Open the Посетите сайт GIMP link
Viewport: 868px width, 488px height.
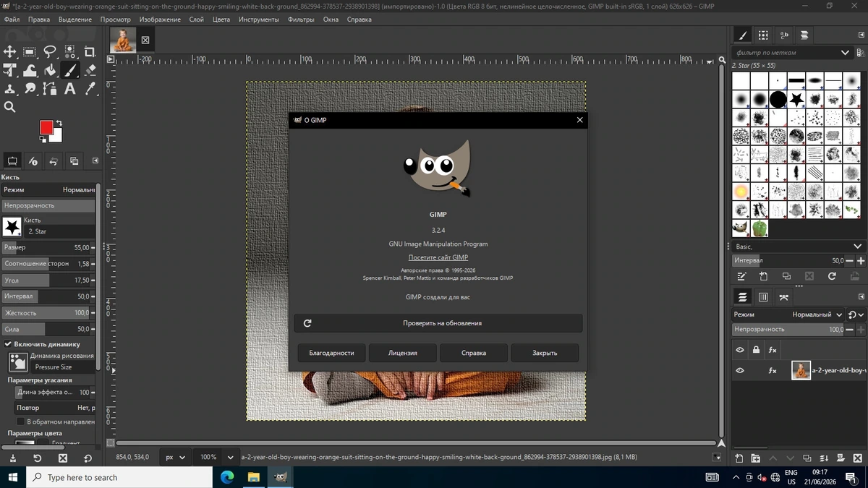click(438, 257)
